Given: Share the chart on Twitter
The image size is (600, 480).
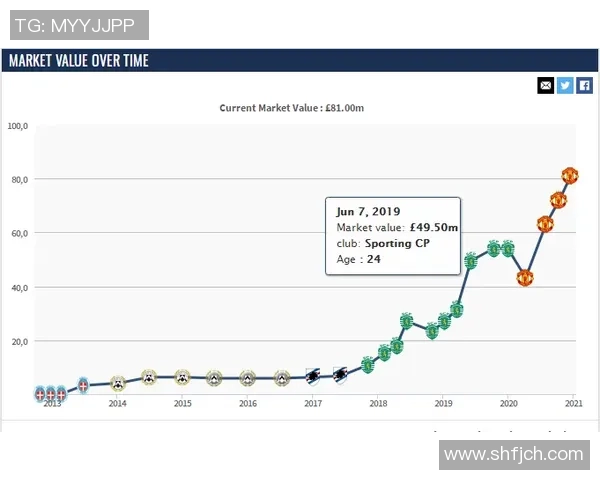Looking at the screenshot, I should click(565, 85).
